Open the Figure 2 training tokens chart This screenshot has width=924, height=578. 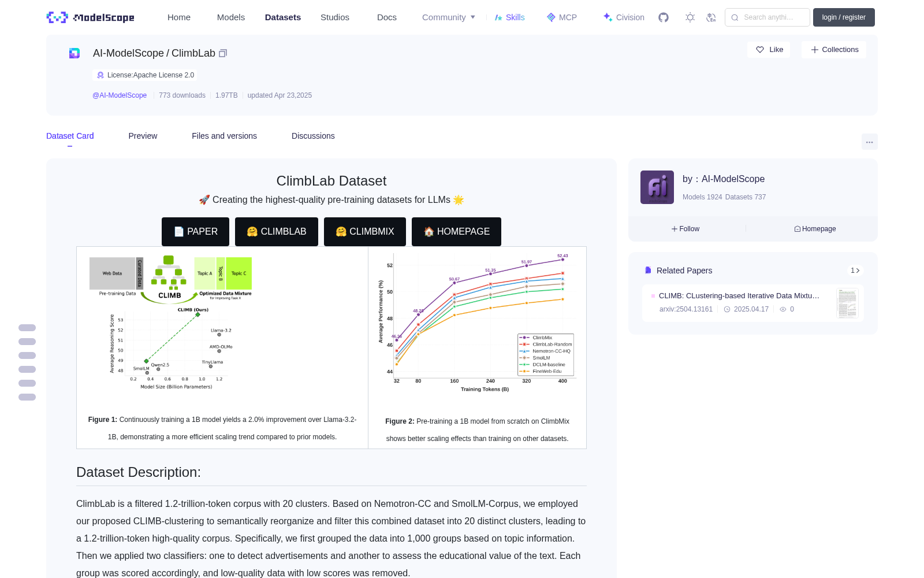pyautogui.click(x=477, y=323)
